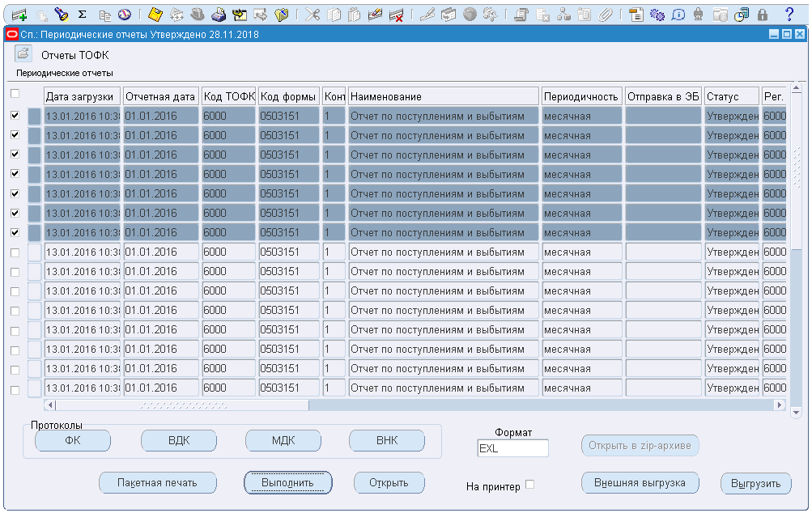Check the first unselected report row checkbox
This screenshot has width=812, height=513.
(x=15, y=252)
